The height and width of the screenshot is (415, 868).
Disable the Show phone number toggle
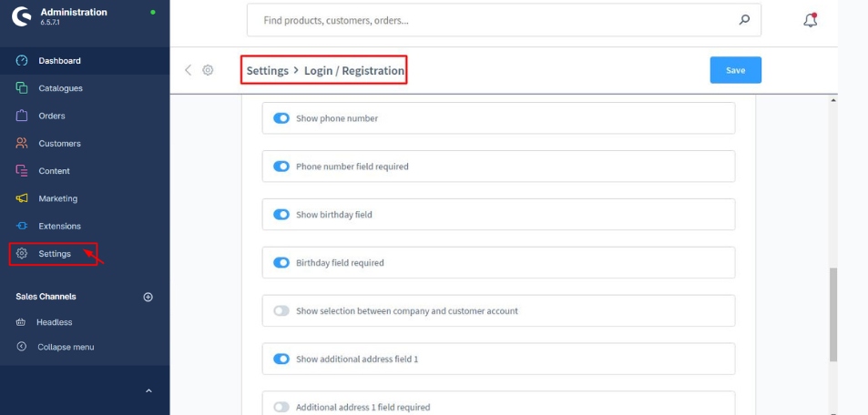281,118
